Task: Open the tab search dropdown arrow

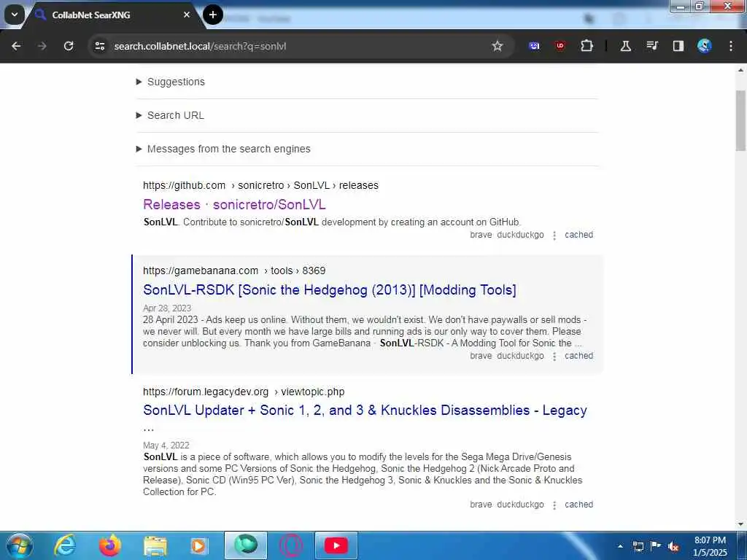Action: pyautogui.click(x=15, y=15)
